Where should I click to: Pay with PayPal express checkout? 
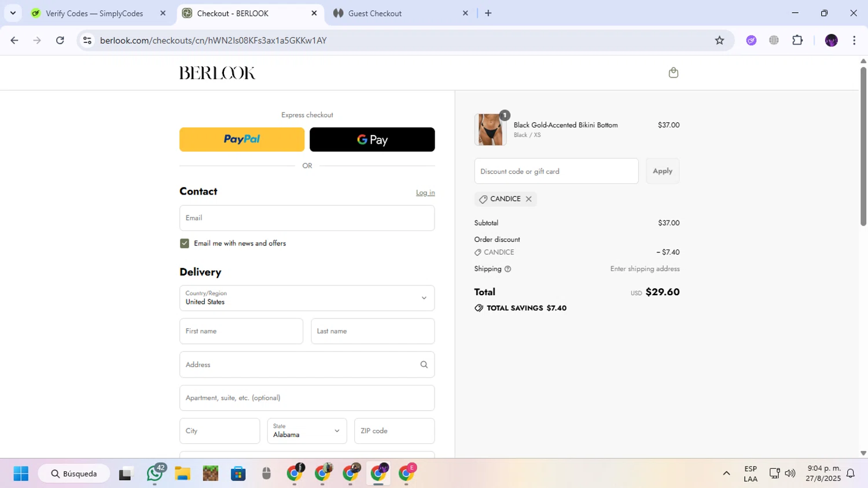click(x=242, y=140)
